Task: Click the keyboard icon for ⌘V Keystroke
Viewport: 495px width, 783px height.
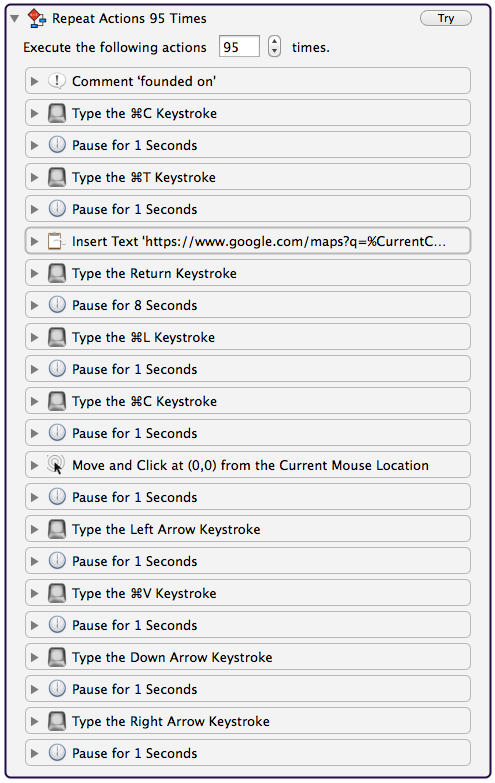Action: 57,593
